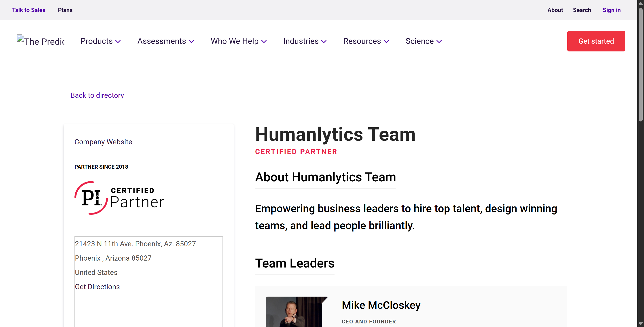Expand the Assessments dropdown menu
The image size is (644, 327).
[165, 41]
